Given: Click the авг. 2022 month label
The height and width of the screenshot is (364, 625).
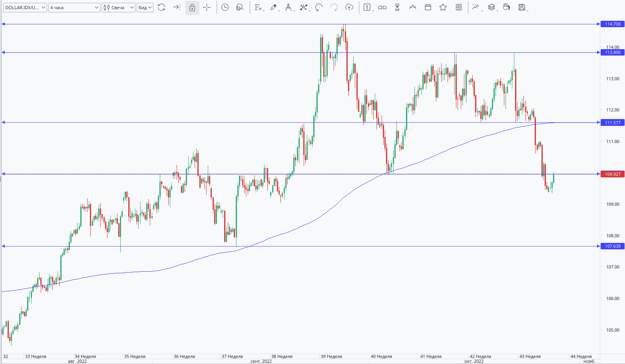Looking at the screenshot, I should point(77,361).
